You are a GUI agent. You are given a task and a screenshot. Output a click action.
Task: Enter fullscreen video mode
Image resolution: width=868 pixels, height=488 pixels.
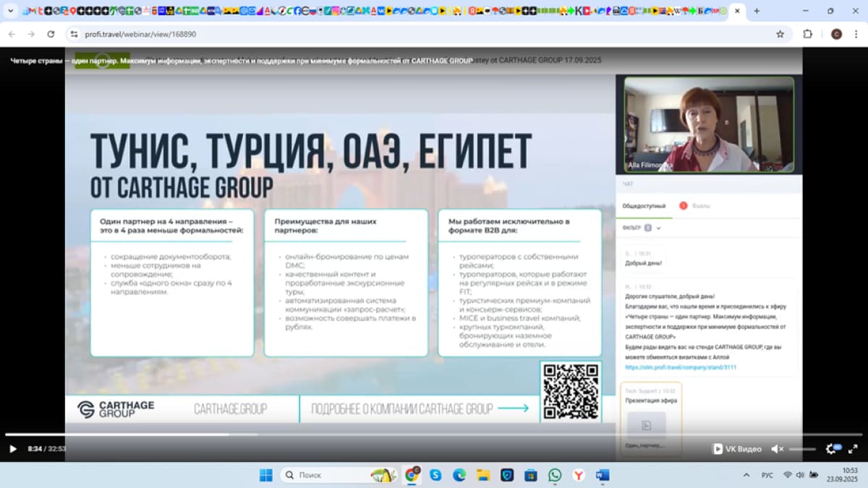[x=854, y=449]
